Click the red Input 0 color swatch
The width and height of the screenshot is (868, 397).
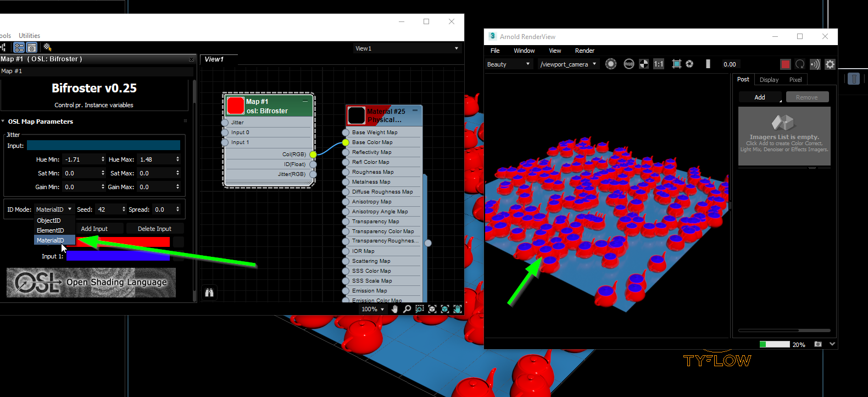pos(118,242)
